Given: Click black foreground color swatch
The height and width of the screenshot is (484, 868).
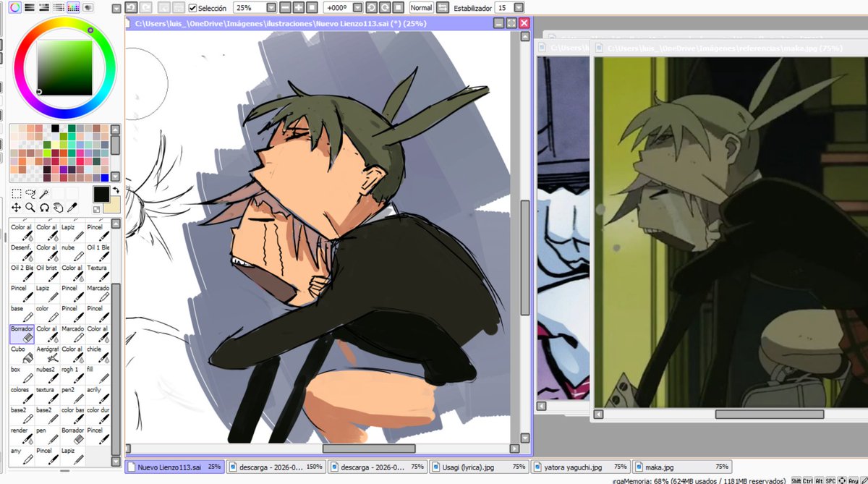Looking at the screenshot, I should tap(101, 194).
